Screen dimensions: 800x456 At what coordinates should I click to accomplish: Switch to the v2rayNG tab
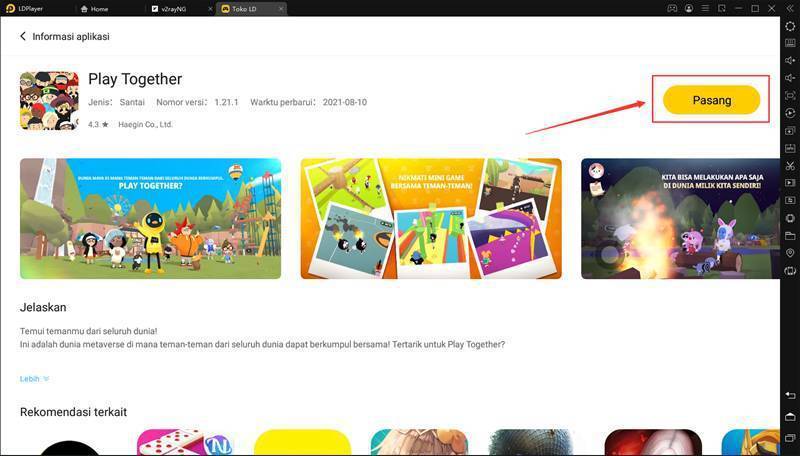tap(169, 9)
